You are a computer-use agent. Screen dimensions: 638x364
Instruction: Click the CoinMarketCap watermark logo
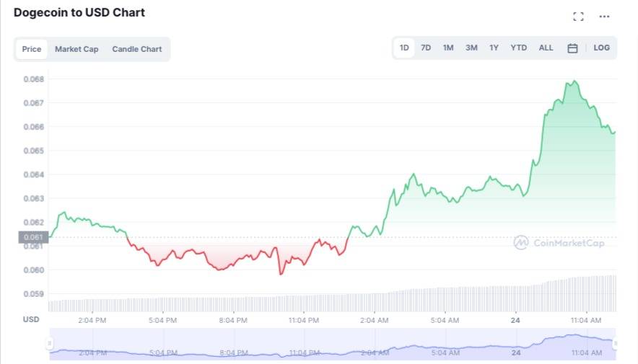559,243
